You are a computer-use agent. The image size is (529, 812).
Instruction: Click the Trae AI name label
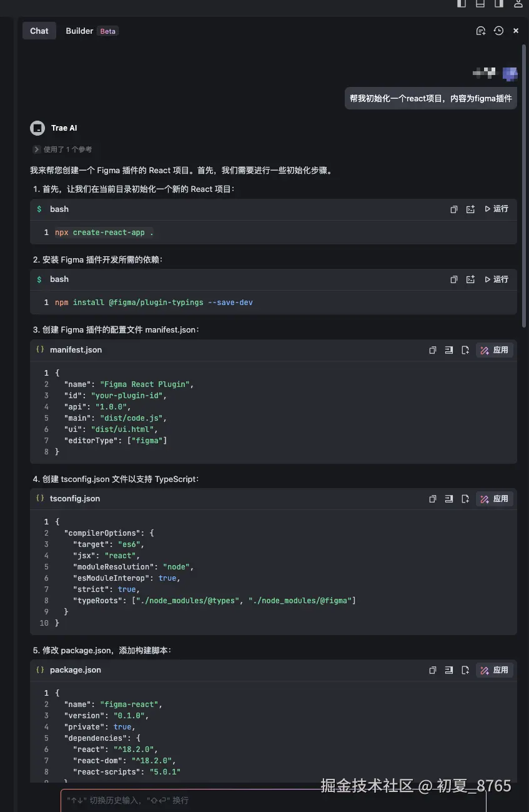click(x=64, y=128)
